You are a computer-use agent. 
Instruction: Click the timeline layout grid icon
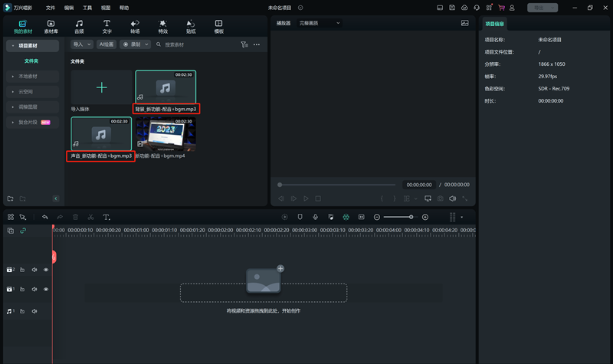[11, 217]
